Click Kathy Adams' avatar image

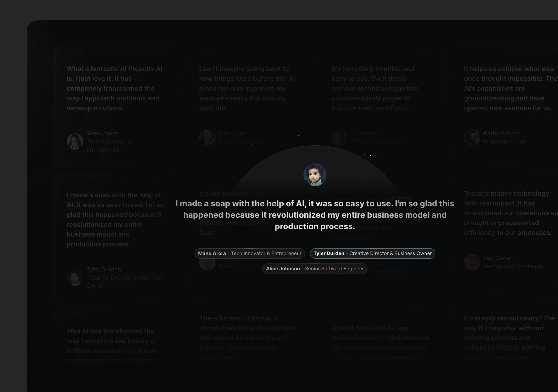point(472,137)
